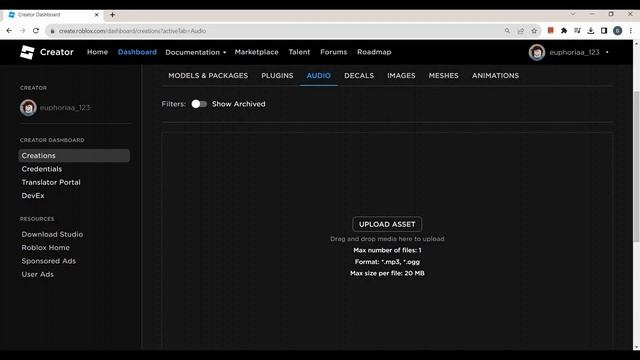Click the page vertical scrollbar thumb
This screenshot has height=360, width=640.
(636, 167)
